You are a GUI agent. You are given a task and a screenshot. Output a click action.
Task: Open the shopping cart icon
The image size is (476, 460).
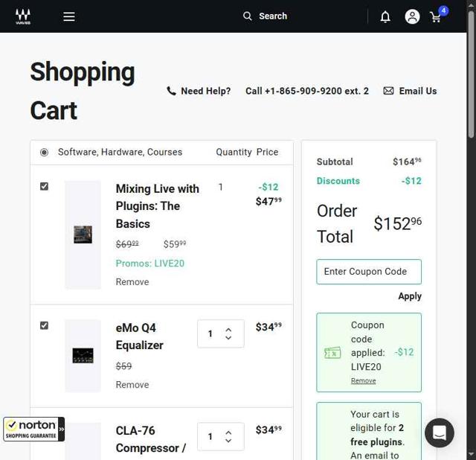click(437, 16)
